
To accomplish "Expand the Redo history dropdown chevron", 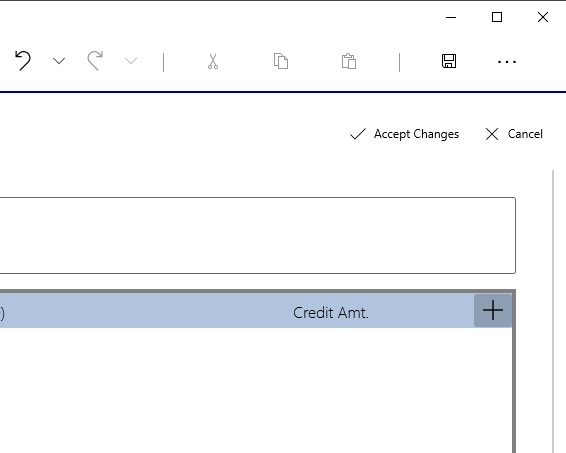I will click(131, 61).
